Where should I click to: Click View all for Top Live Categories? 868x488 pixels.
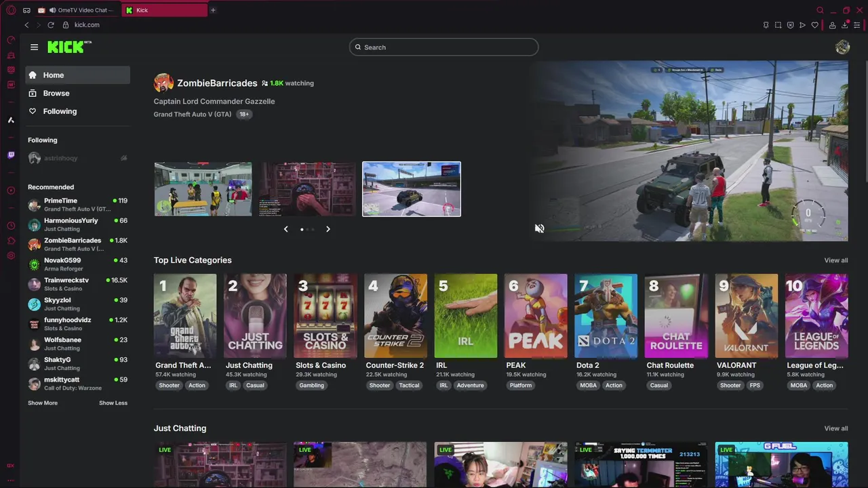point(836,260)
